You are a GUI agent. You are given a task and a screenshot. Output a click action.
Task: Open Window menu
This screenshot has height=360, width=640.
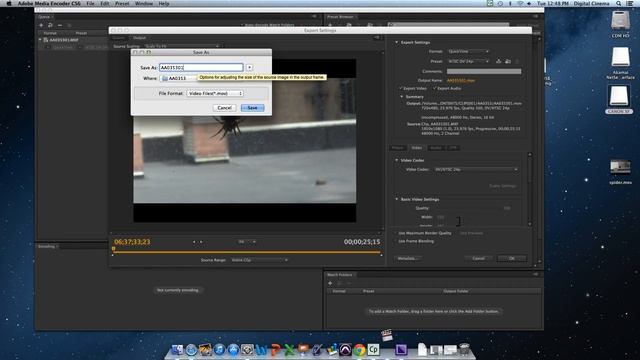click(144, 3)
